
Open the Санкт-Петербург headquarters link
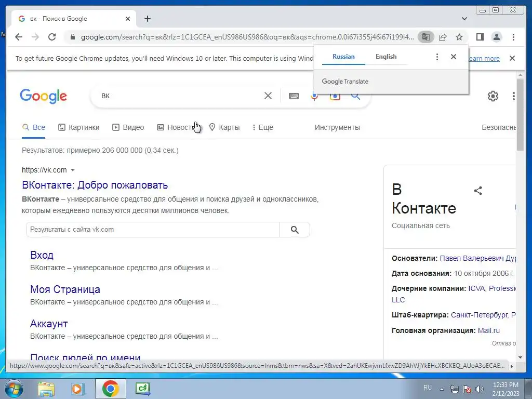(x=480, y=315)
